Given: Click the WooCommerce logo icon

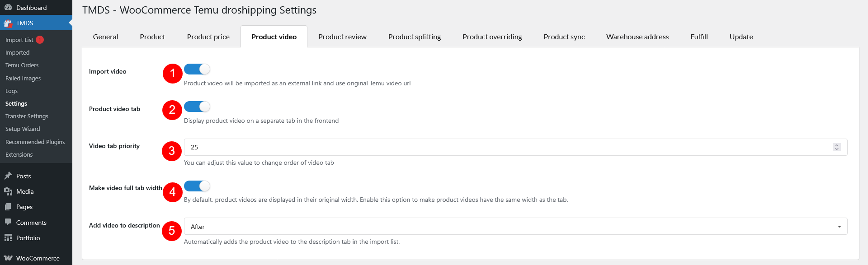Looking at the screenshot, I should 8,258.
